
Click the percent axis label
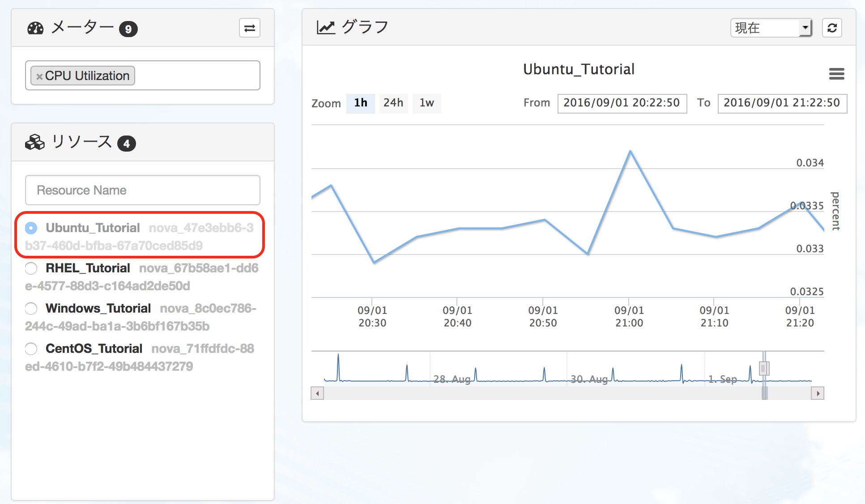[x=835, y=211]
